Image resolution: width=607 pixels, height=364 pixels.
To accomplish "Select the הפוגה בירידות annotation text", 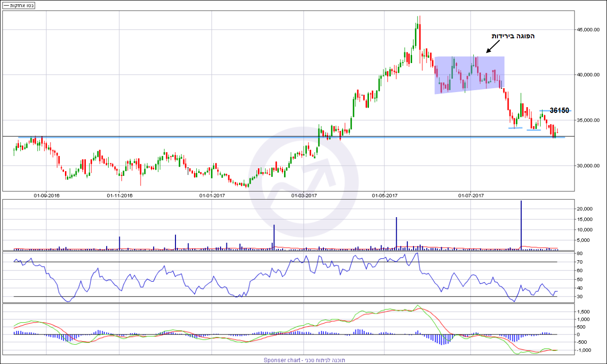I will pos(512,36).
